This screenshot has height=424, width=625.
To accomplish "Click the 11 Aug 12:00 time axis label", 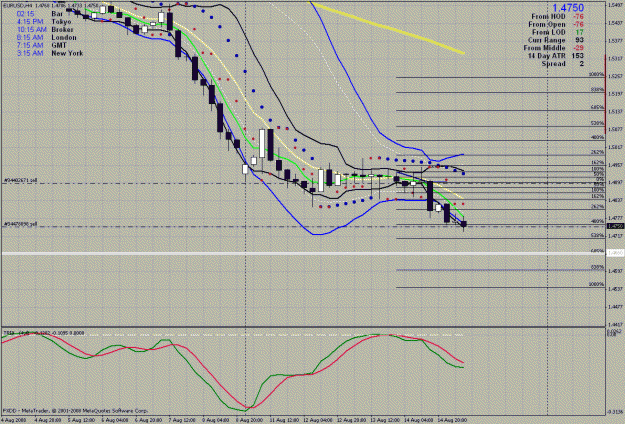I will point(284,420).
